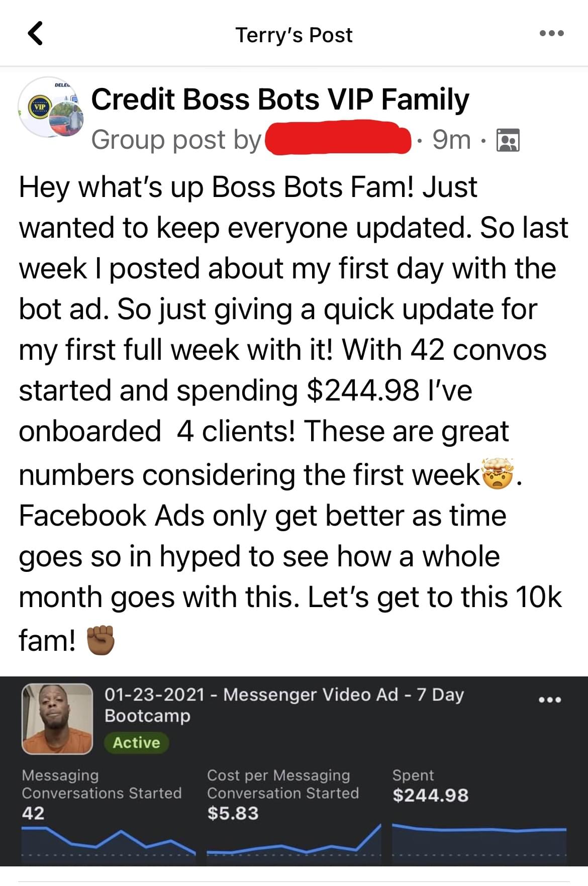Tap the group members privacy icon
588x886 pixels.
[508, 140]
